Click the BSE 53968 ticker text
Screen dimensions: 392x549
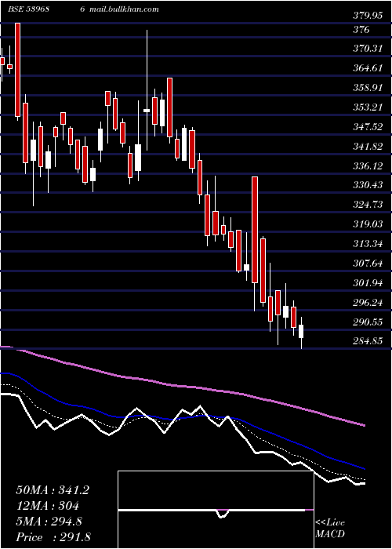pyautogui.click(x=28, y=9)
